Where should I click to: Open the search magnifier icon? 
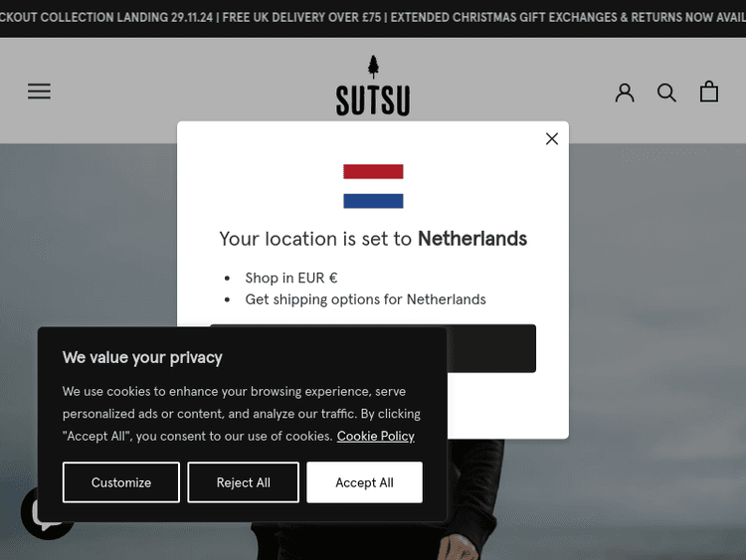point(666,93)
